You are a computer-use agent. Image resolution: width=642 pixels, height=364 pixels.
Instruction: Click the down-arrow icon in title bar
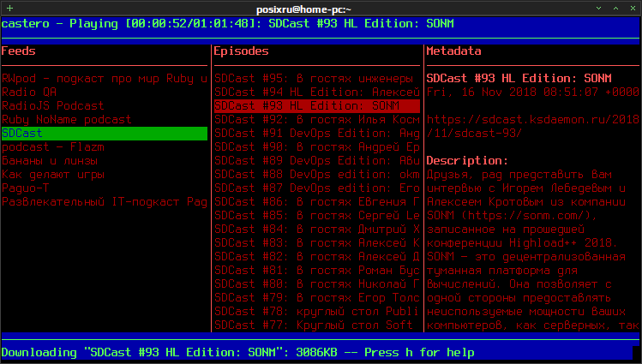[598, 9]
